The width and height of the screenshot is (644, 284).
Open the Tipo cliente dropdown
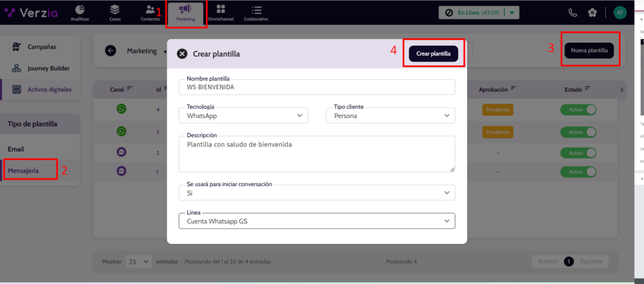[x=390, y=116]
